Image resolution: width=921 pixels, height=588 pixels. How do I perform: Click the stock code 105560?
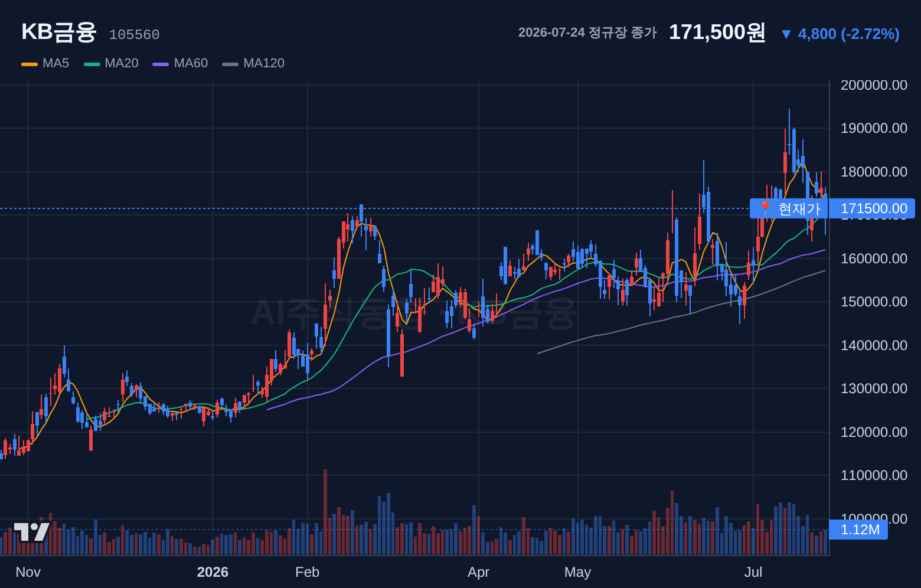pos(134,35)
